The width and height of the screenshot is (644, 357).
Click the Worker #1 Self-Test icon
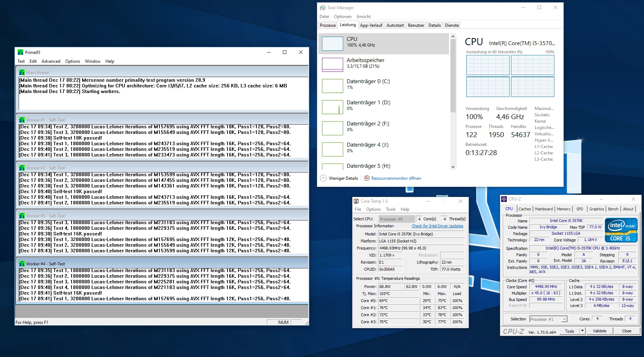tap(22, 120)
